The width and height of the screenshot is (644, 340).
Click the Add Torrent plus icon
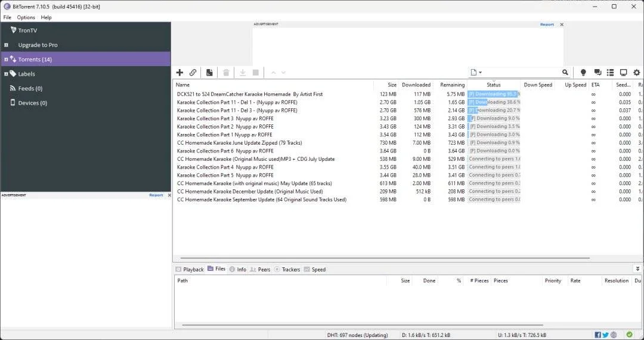(179, 73)
